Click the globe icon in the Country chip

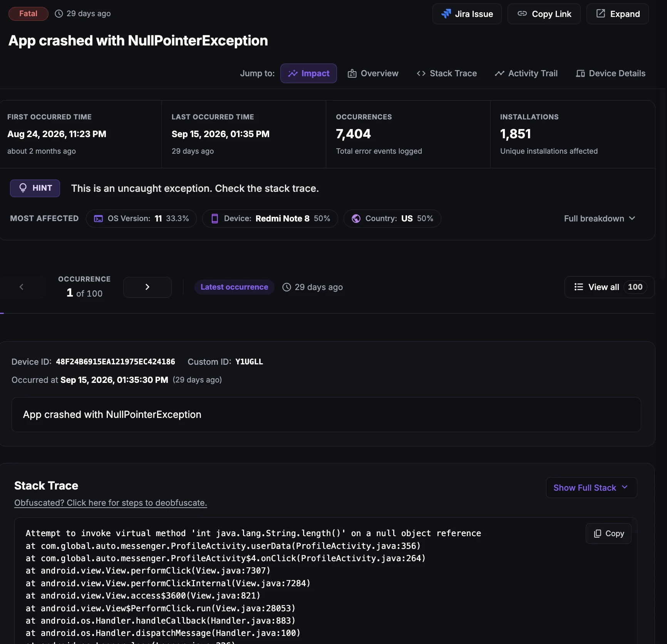tap(356, 218)
